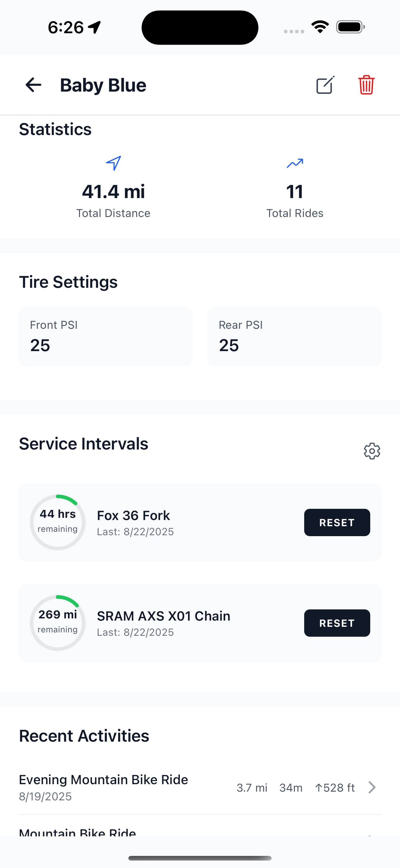Reset the Fox 36 Fork interval
Screen dimensions: 400x868
(x=337, y=522)
